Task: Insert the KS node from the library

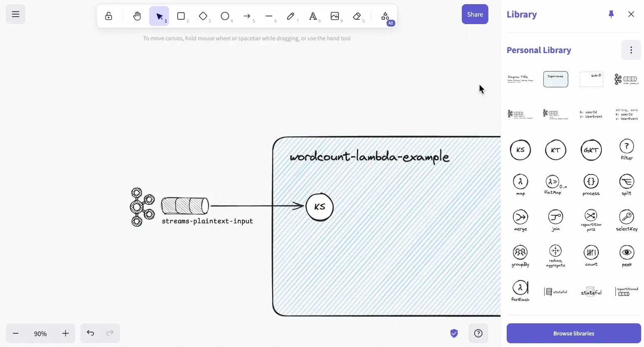Action: [x=520, y=150]
